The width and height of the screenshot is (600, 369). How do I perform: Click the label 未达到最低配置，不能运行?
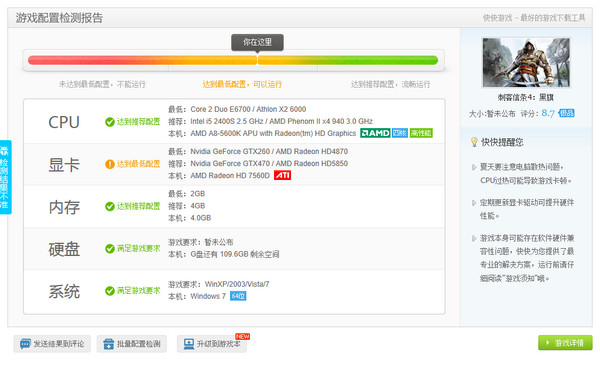click(x=102, y=84)
